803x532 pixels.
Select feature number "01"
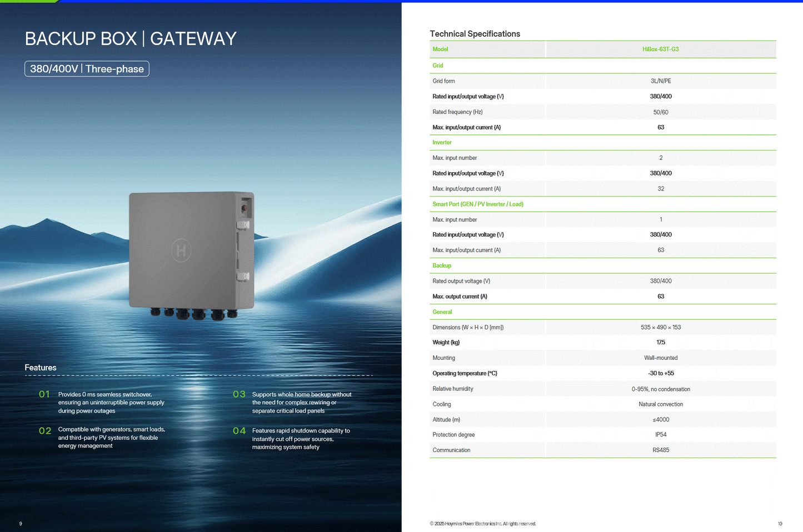[x=44, y=394]
